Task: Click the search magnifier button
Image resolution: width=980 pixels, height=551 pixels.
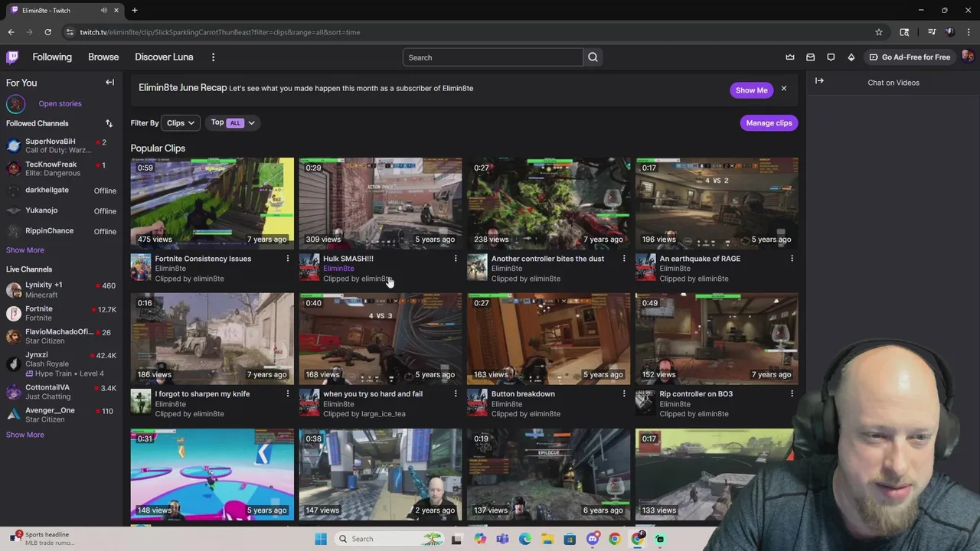Action: click(x=593, y=57)
